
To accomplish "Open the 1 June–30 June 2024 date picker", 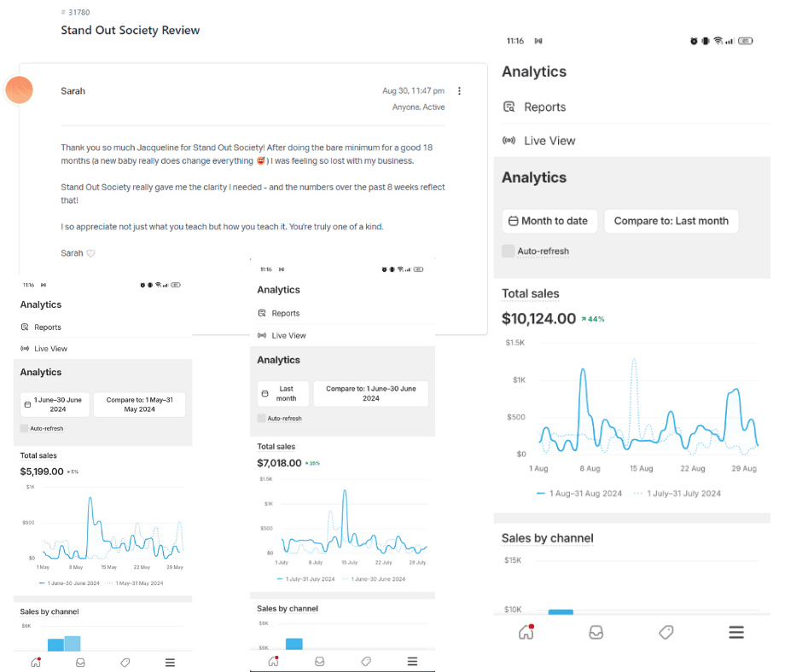I will coord(55,404).
